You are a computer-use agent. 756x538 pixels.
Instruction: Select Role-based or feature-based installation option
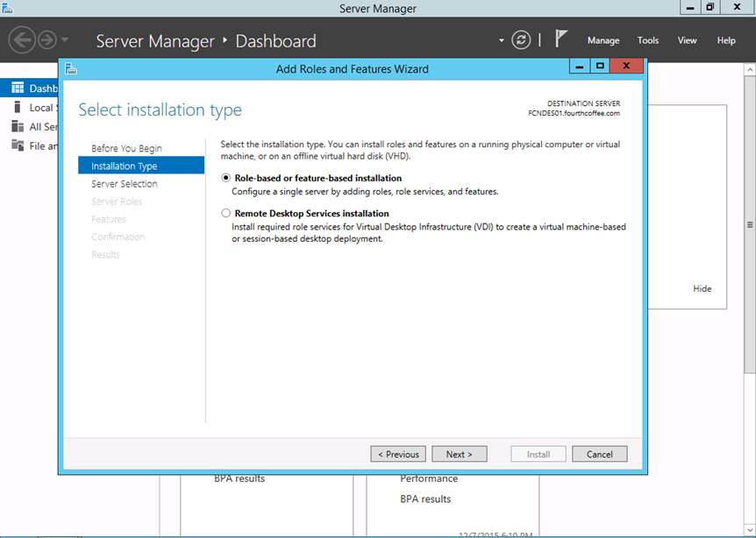click(226, 178)
